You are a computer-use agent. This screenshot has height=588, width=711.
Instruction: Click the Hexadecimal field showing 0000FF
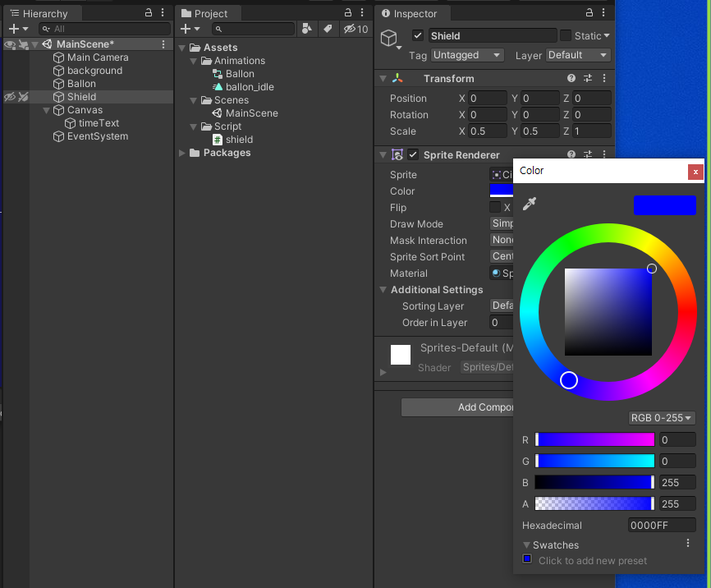tap(662, 525)
